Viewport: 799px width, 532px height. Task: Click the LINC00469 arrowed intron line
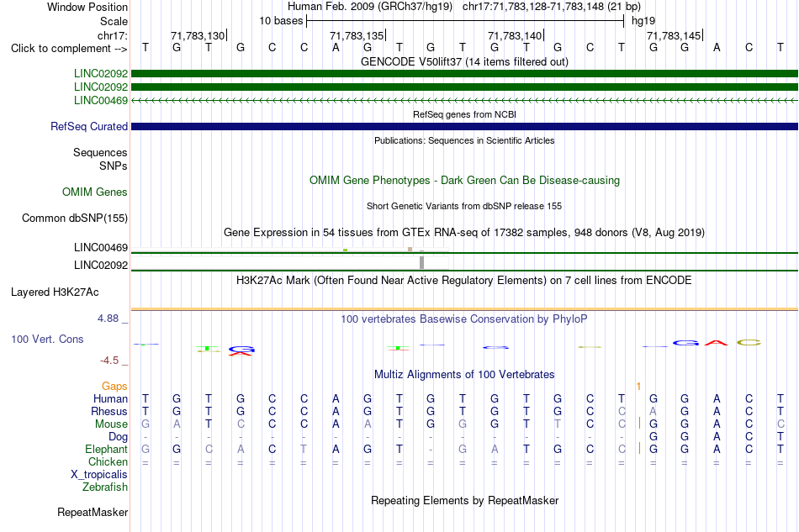(x=464, y=101)
